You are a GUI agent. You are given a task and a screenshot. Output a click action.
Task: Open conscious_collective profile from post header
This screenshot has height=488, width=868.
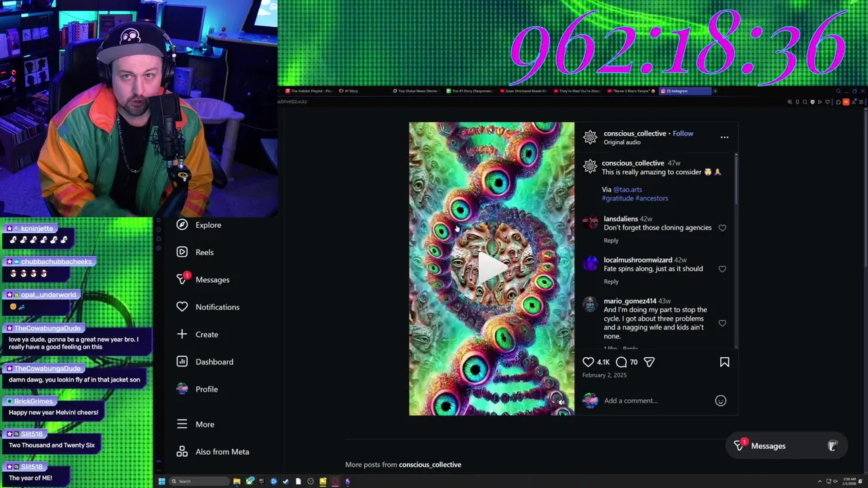coord(635,134)
